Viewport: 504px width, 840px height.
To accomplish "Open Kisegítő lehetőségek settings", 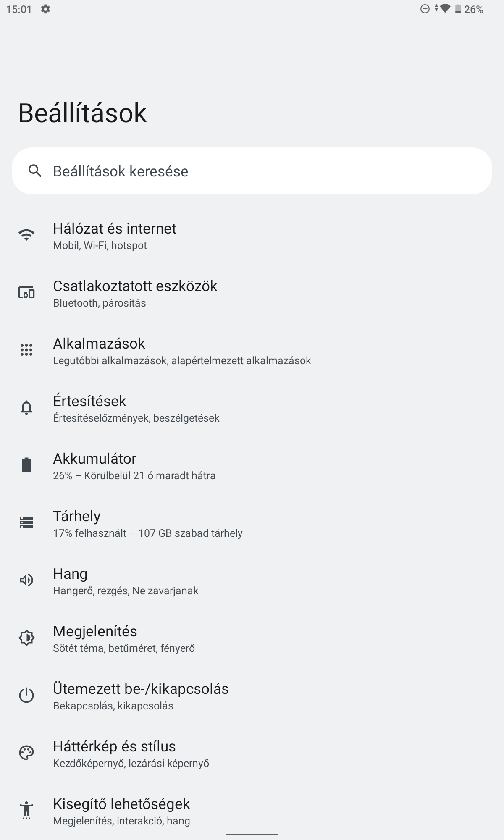I will tap(252, 811).
